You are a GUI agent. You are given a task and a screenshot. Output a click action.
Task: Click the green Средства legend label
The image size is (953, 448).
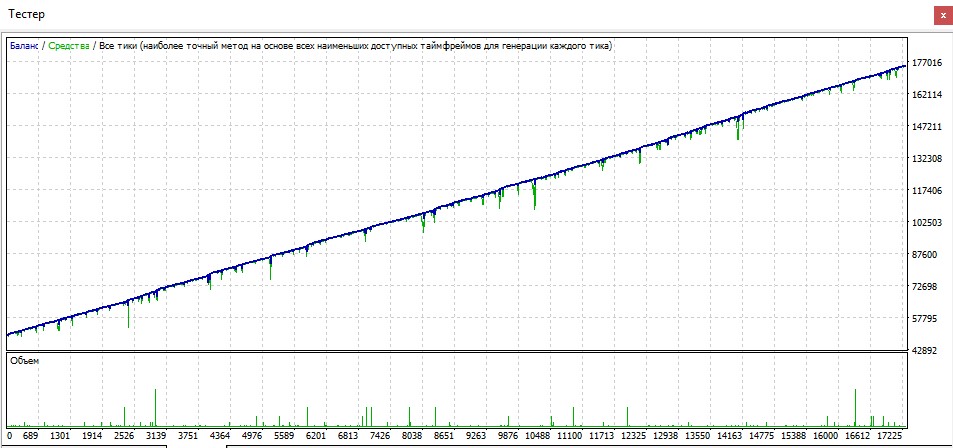tap(69, 46)
